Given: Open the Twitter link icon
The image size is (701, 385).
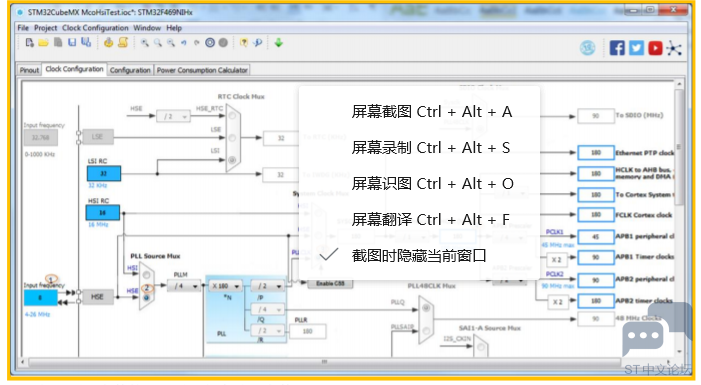Looking at the screenshot, I should coord(637,48).
